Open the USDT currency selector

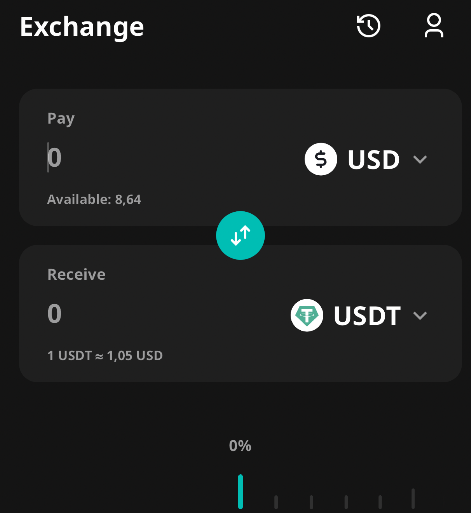tap(359, 315)
